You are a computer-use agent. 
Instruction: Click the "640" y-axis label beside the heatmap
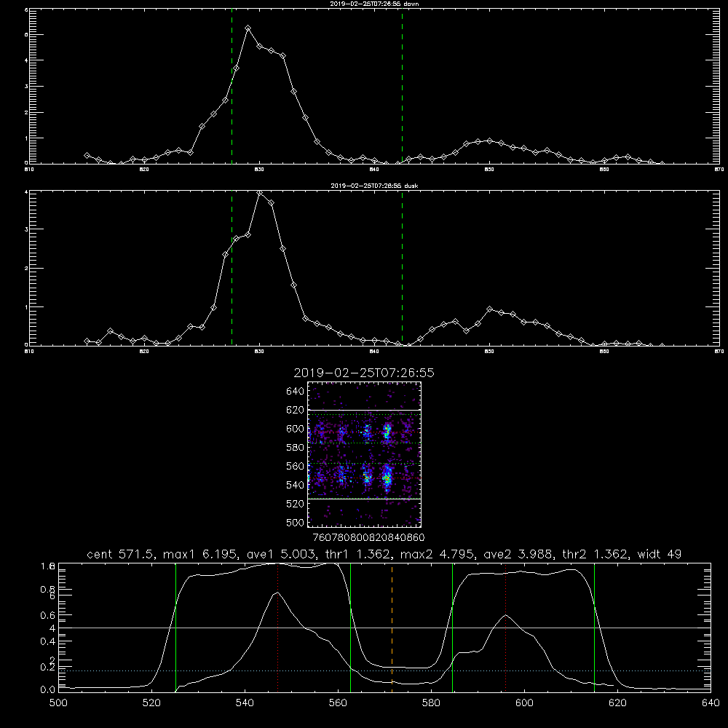pos(296,392)
